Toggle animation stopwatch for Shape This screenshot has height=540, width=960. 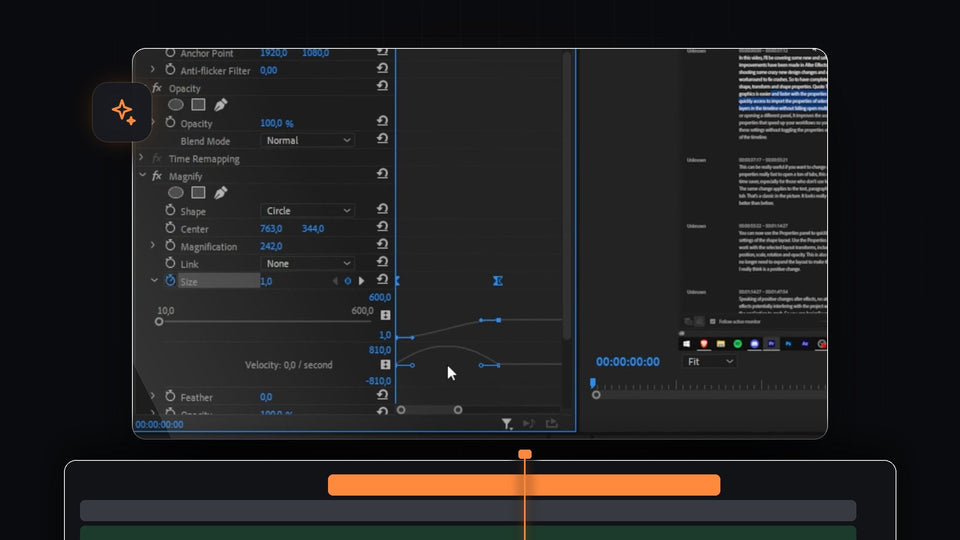click(170, 210)
